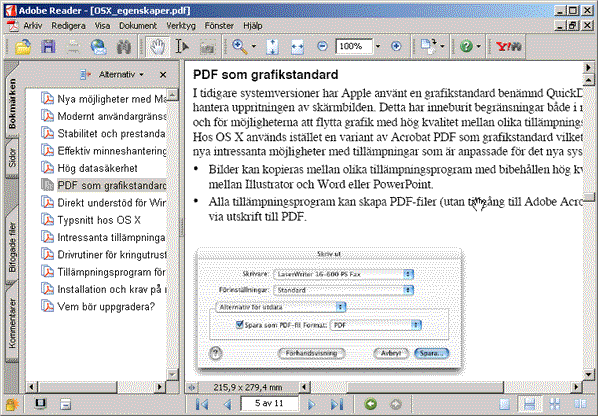Select bookmark Direkt understöd för Win
This screenshot has height=416, width=598.
(x=104, y=202)
